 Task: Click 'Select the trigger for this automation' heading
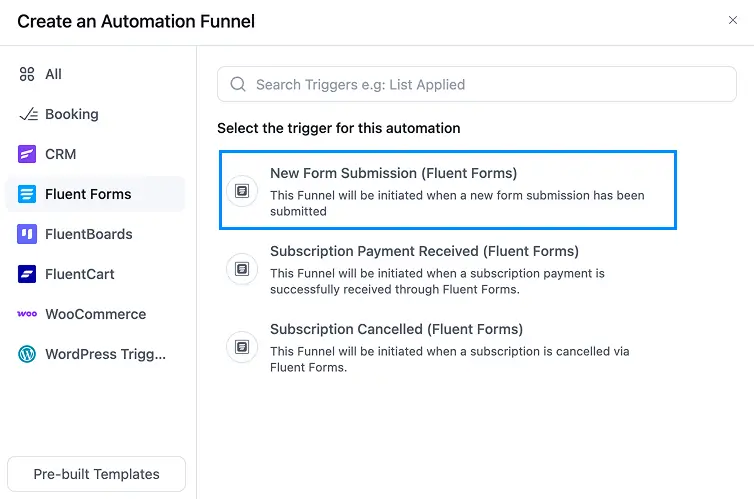tap(339, 128)
